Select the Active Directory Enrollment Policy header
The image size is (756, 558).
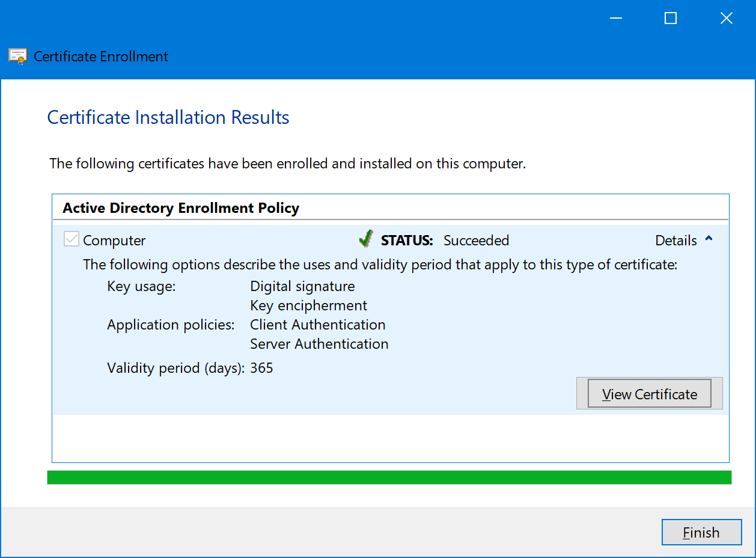(180, 207)
